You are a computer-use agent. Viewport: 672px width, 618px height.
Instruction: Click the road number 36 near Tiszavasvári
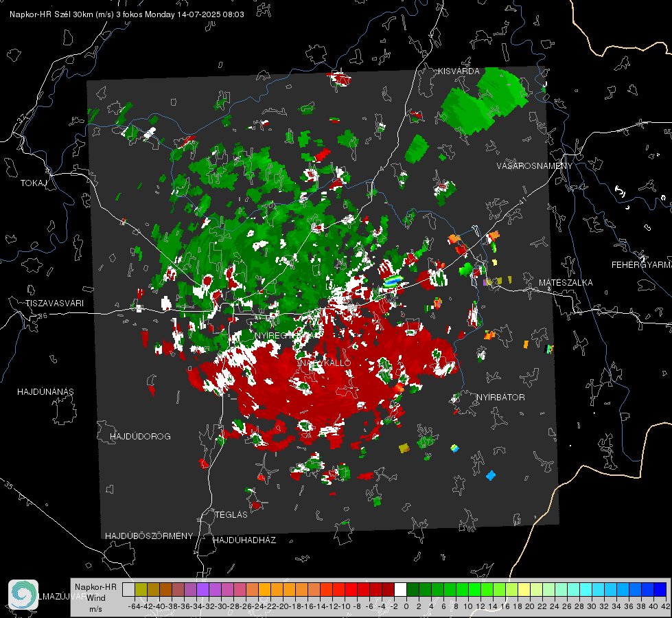[43, 316]
